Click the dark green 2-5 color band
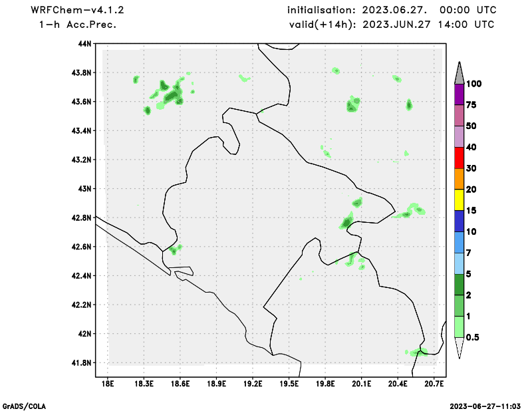Viewport: 532px width, 411px height. (x=459, y=285)
